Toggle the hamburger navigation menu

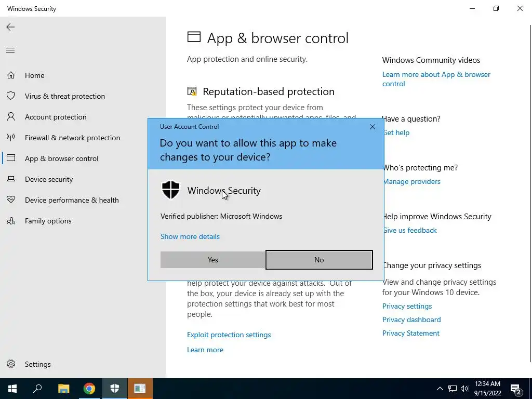click(10, 50)
